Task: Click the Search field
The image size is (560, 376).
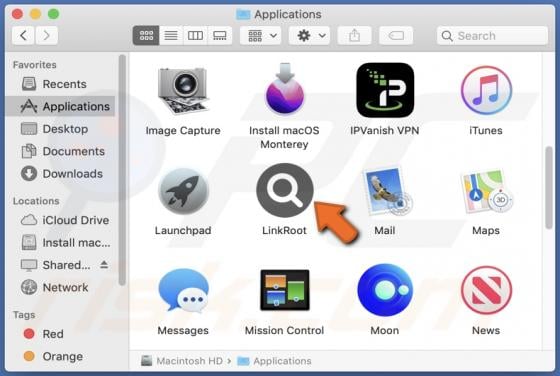Action: (x=492, y=35)
